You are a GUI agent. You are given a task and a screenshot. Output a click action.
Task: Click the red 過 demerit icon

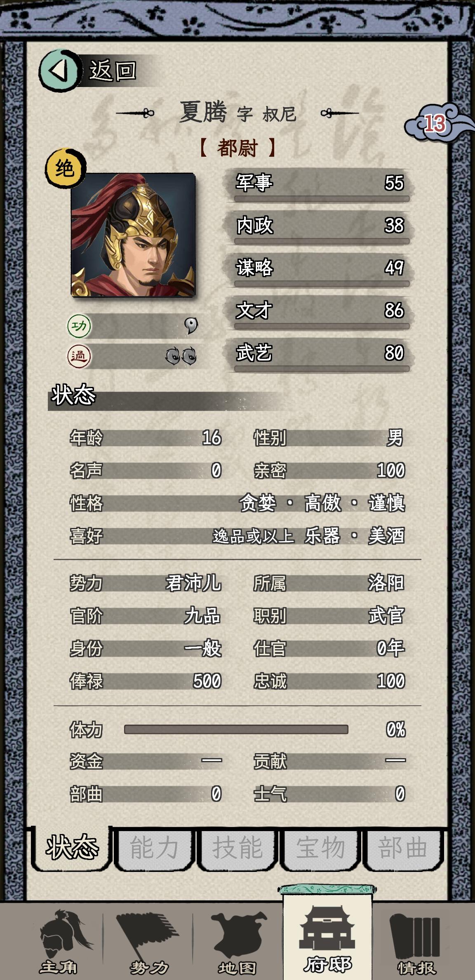tap(79, 356)
